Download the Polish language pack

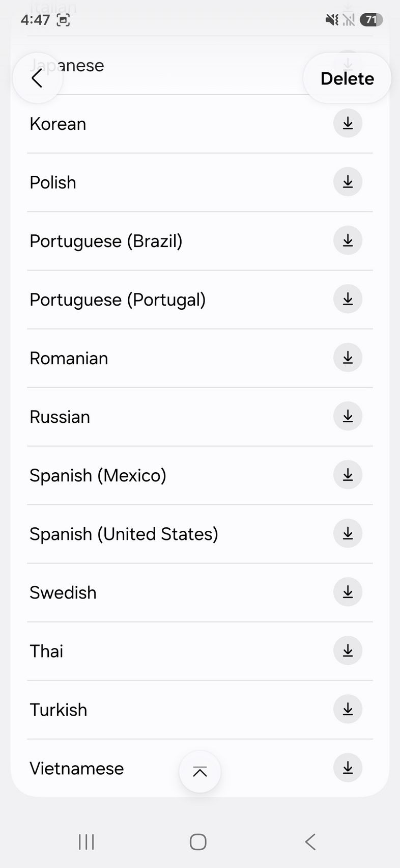click(x=348, y=182)
